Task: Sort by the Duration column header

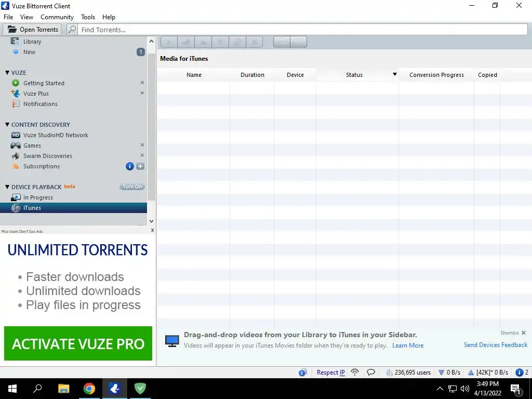Action: click(252, 75)
